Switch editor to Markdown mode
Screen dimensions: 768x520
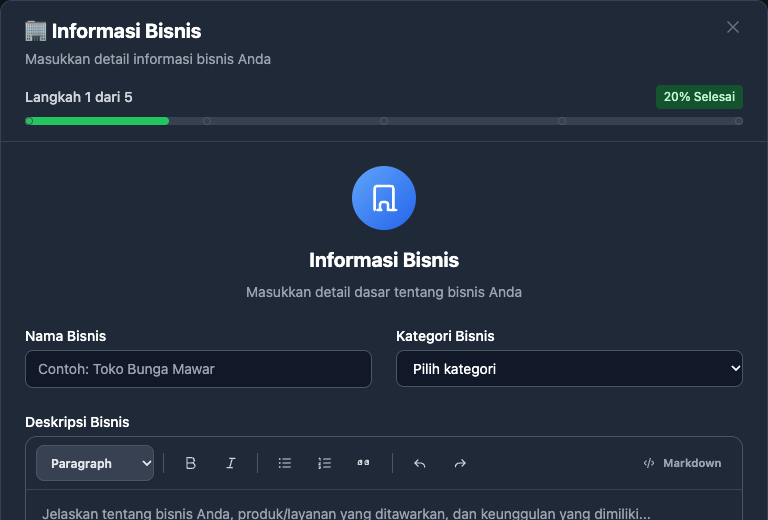click(682, 463)
